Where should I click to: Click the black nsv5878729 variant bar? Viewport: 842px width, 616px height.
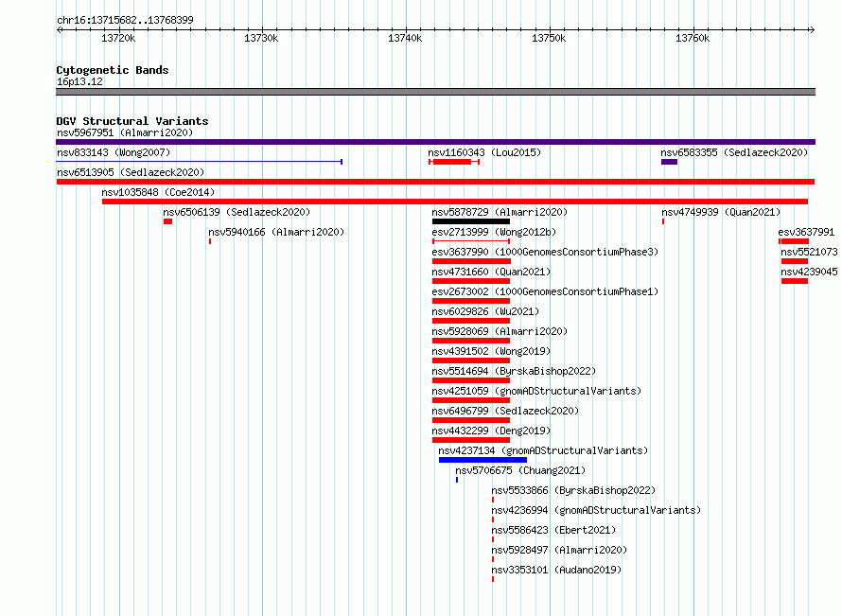[471, 221]
